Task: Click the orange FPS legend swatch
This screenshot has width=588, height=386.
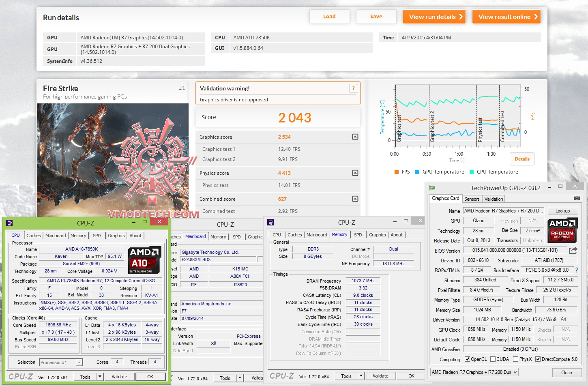Action: pos(397,172)
